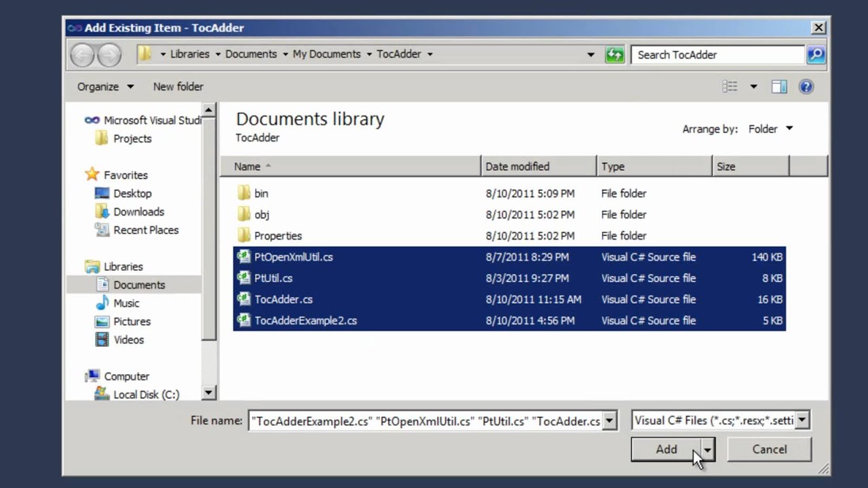Open the File name history dropdown

(609, 421)
